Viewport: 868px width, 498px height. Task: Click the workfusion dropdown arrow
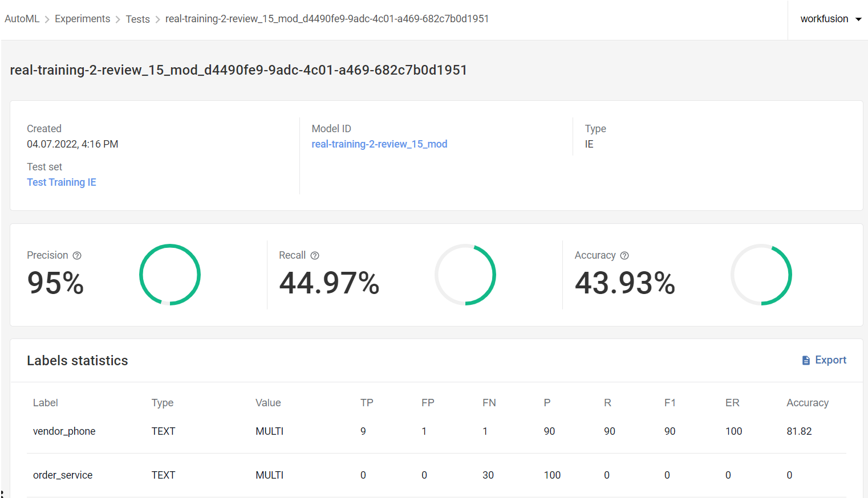click(x=858, y=19)
